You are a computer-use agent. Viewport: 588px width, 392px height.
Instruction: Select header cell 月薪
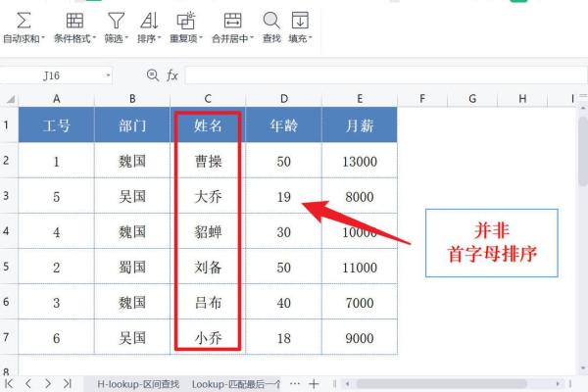pos(360,124)
